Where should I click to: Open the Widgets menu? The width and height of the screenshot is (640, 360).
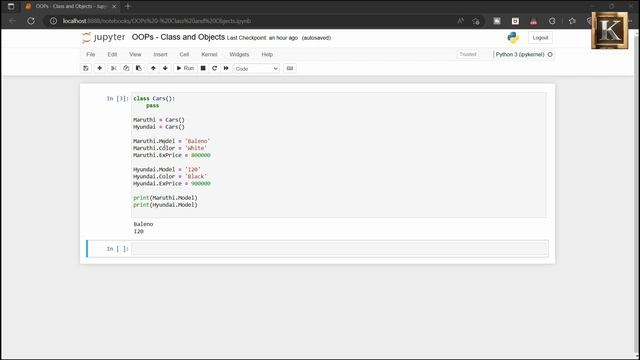[x=239, y=54]
